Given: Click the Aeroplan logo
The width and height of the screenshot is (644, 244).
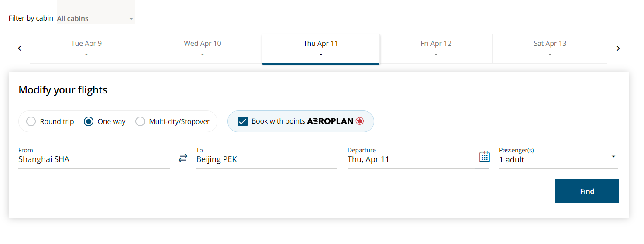Looking at the screenshot, I should point(335,121).
